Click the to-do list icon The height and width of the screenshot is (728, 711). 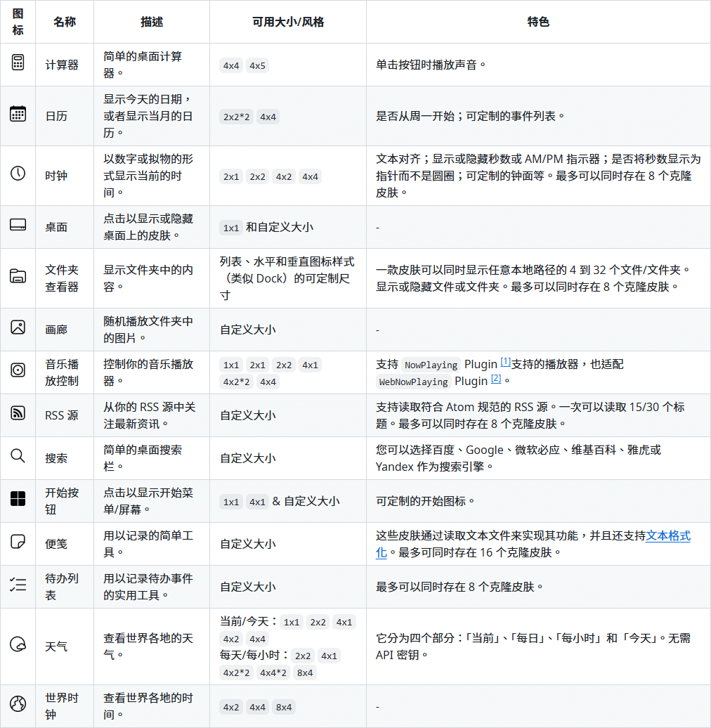coord(18,585)
